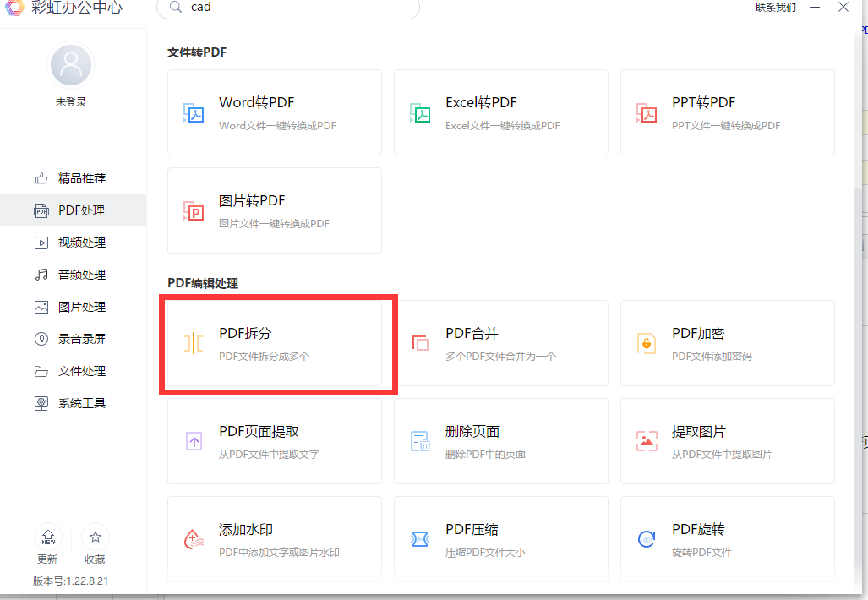Open the 精品推荐 sidebar section
This screenshot has height=600, width=868.
73,178
